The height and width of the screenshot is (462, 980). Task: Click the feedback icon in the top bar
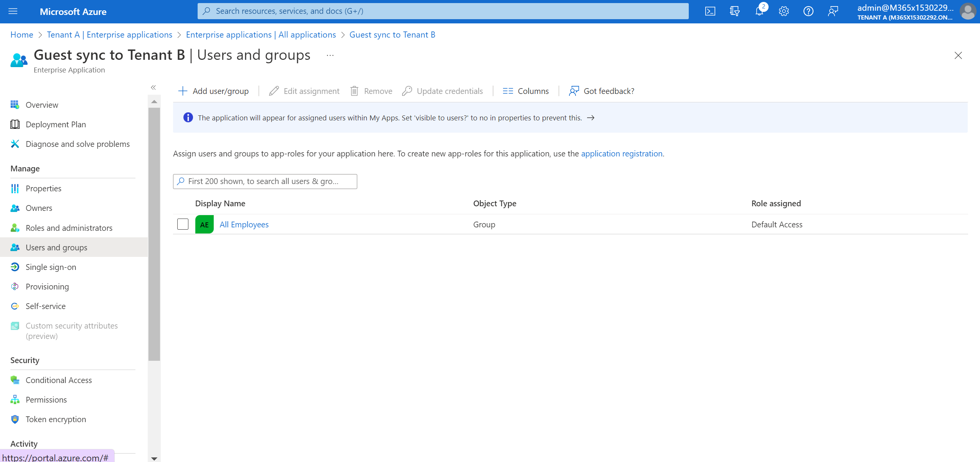tap(833, 11)
